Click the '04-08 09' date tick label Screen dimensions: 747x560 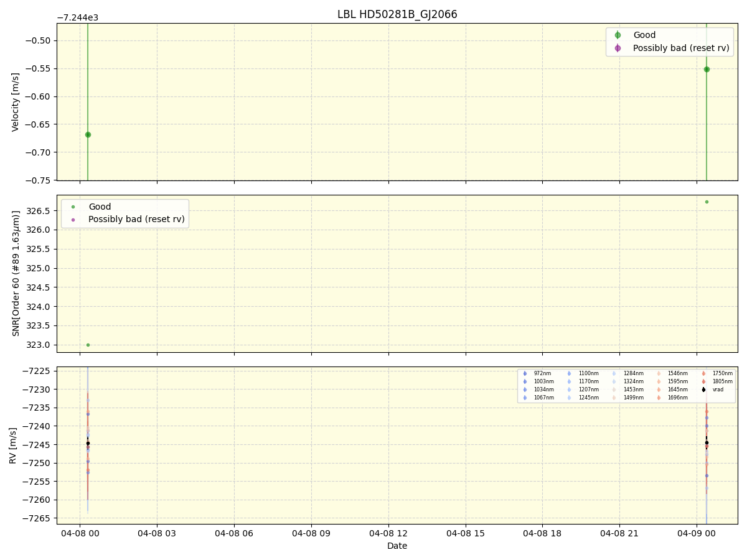click(311, 533)
